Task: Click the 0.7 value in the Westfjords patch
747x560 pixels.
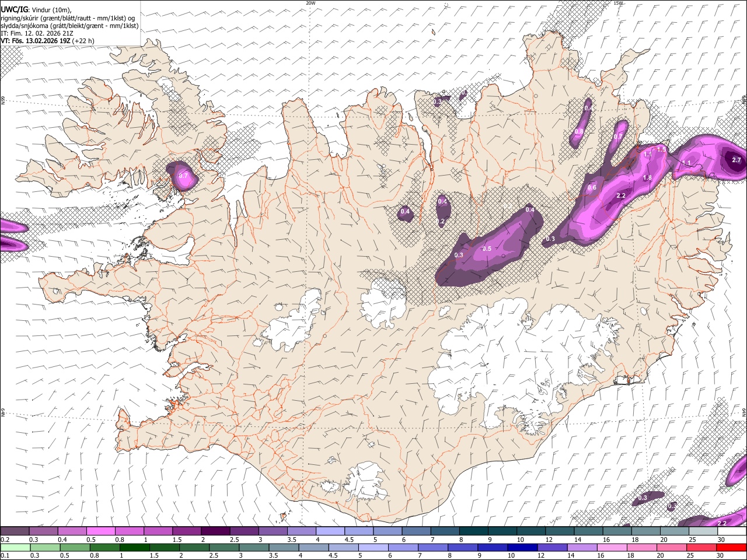Action: coord(183,176)
